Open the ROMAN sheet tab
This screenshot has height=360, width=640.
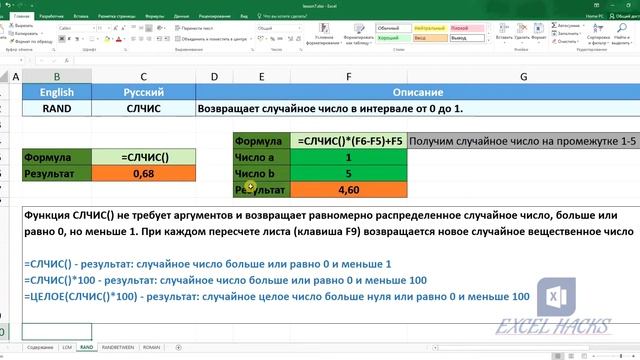point(151,347)
